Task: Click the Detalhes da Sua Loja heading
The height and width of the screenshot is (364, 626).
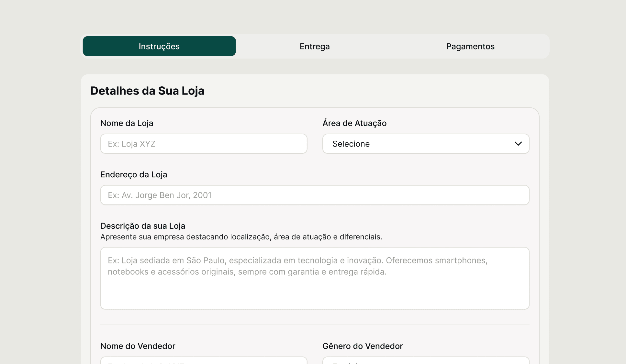Action: (147, 91)
